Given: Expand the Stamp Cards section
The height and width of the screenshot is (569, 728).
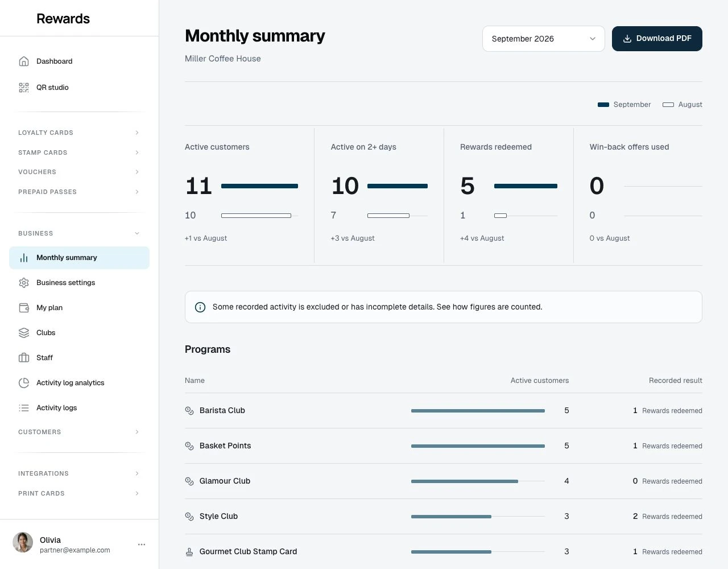Looking at the screenshot, I should tap(79, 152).
